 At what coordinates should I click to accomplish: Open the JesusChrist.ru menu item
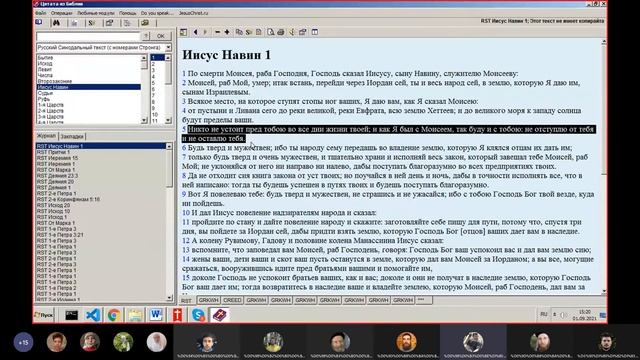pyautogui.click(x=193, y=13)
